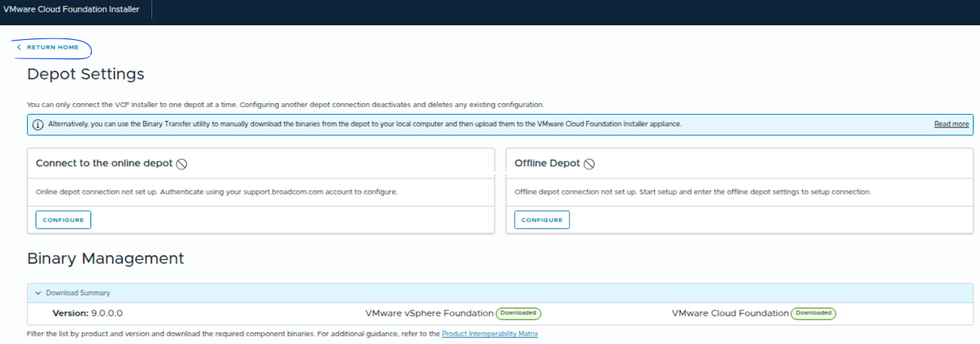Click the VMware Cloud Foundation summary label
980x344 pixels.
(x=730, y=313)
